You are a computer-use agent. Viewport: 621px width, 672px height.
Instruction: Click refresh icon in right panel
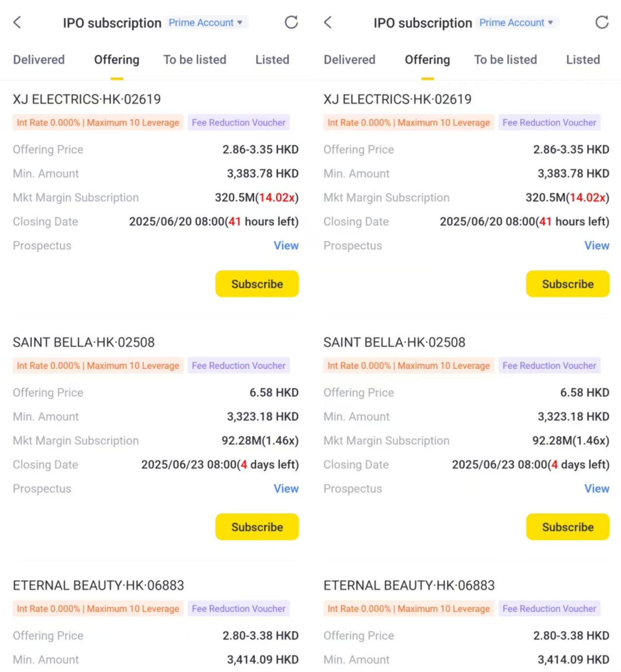click(x=602, y=22)
